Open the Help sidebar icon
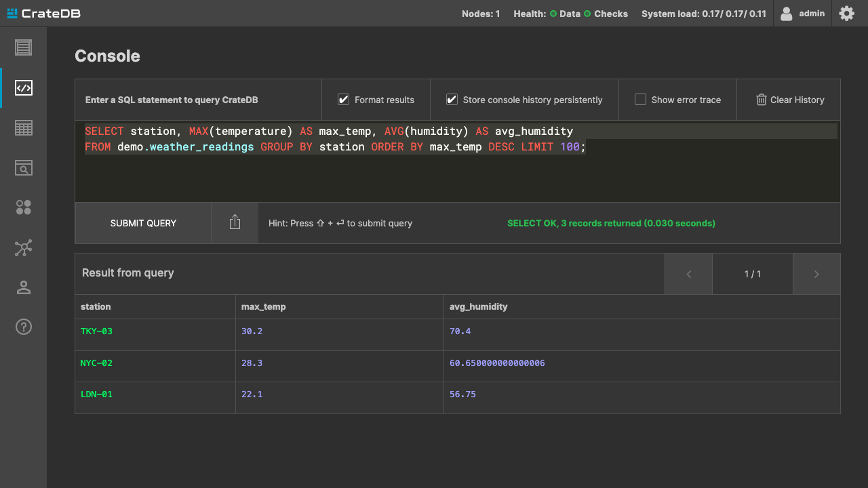 point(23,327)
